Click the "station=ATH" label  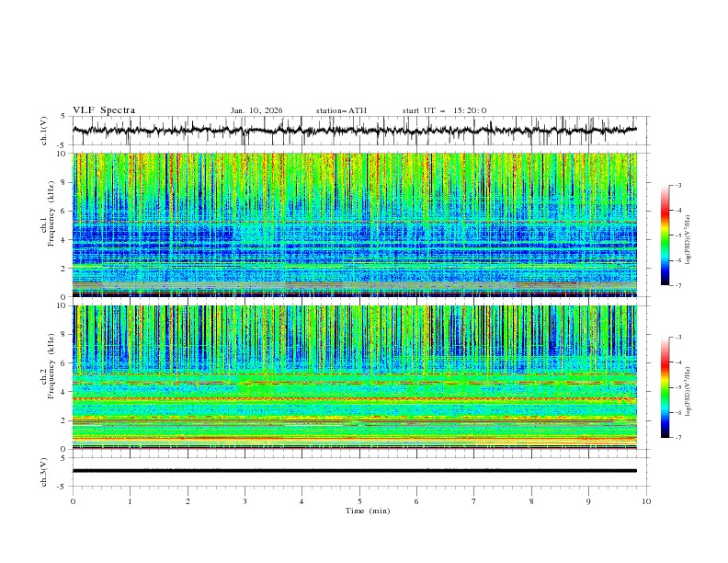[341, 110]
